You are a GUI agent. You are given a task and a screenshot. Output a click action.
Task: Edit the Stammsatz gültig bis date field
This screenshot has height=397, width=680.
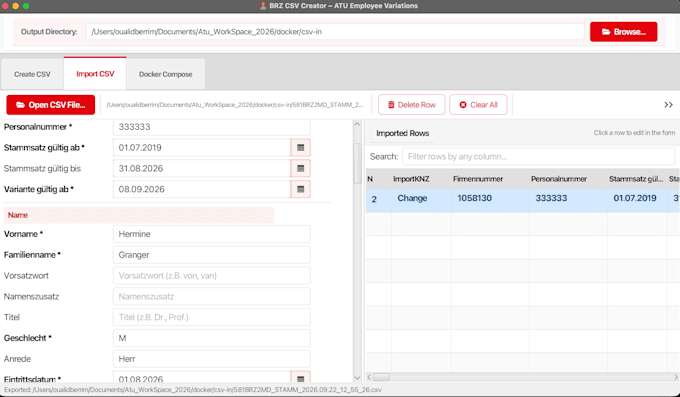click(202, 168)
